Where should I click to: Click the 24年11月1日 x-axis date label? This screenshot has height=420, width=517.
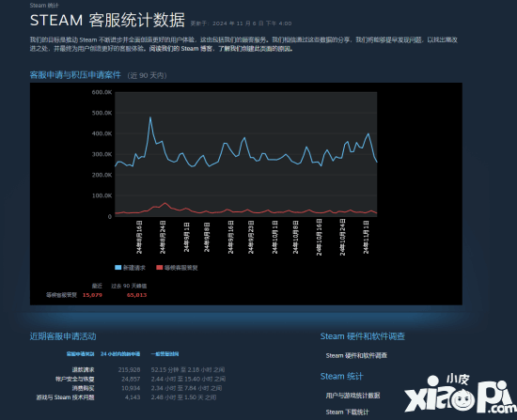click(x=367, y=238)
